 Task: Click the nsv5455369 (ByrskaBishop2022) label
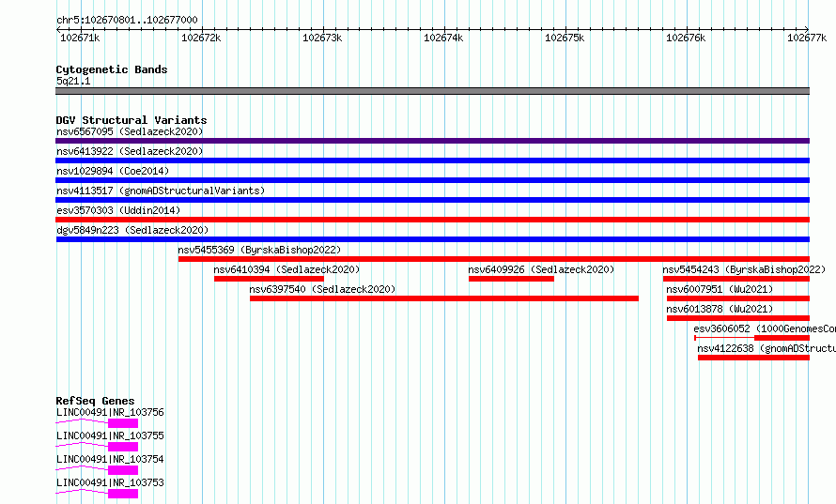click(x=259, y=250)
